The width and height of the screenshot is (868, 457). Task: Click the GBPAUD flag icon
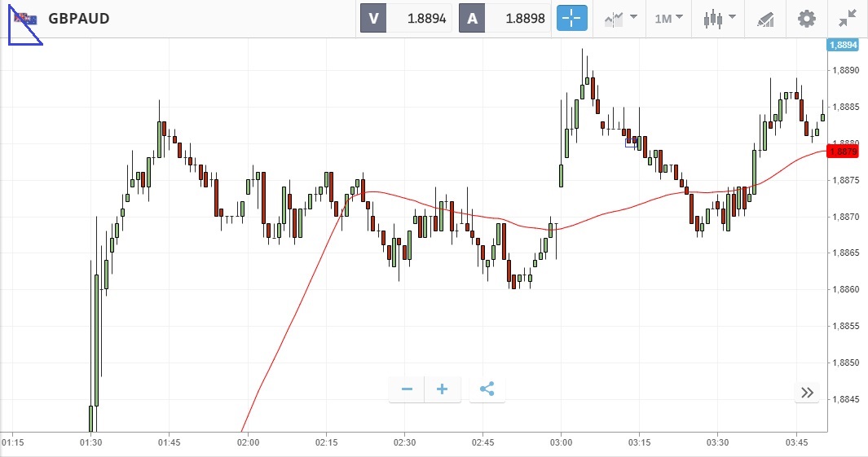pyautogui.click(x=25, y=19)
